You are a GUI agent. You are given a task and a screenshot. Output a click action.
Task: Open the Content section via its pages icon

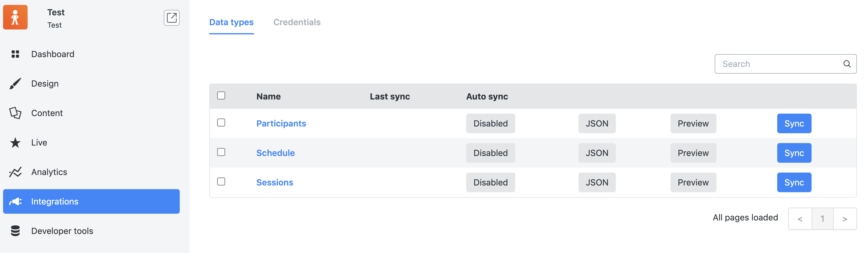click(15, 113)
